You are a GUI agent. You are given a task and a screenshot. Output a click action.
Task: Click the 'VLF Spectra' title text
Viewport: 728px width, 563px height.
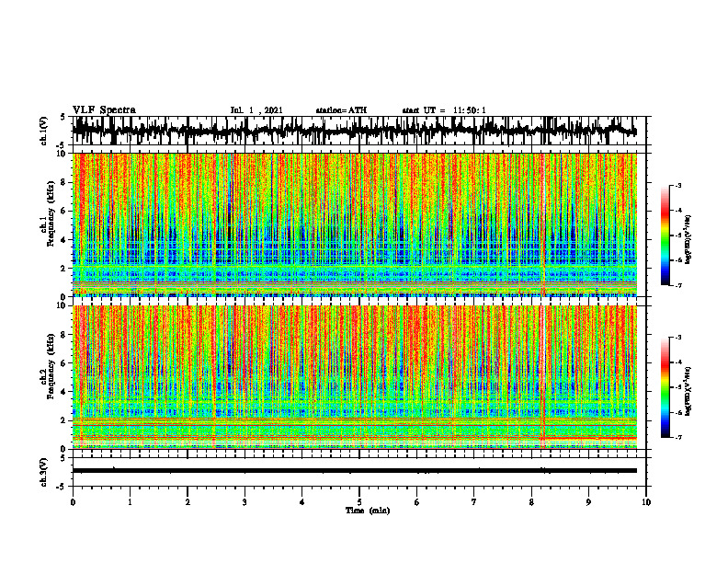(x=104, y=110)
